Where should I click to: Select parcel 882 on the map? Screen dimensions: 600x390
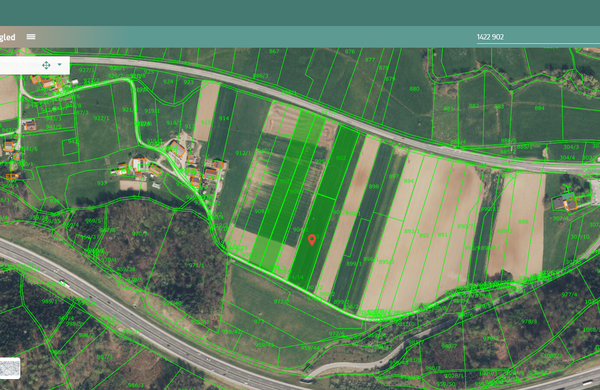pos(474,106)
